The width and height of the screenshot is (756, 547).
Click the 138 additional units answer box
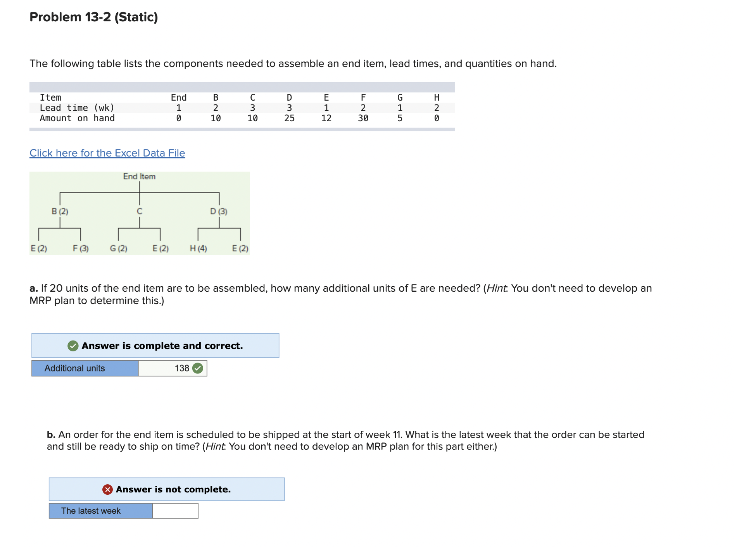[172, 368]
